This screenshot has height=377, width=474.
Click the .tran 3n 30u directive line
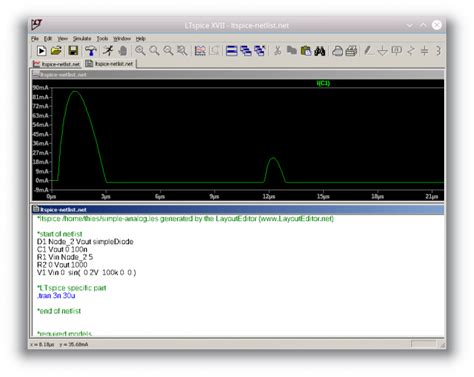click(x=56, y=296)
